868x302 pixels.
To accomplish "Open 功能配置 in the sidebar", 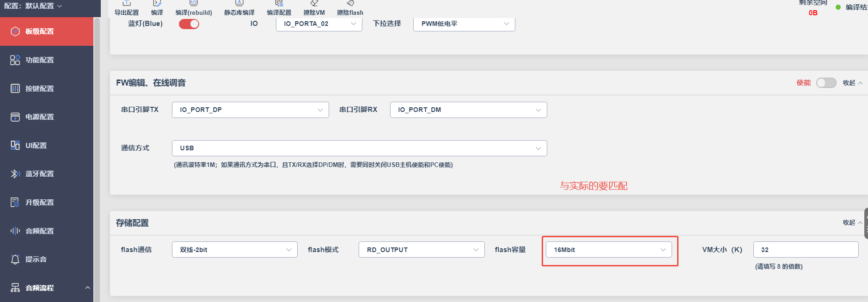I will click(x=47, y=60).
